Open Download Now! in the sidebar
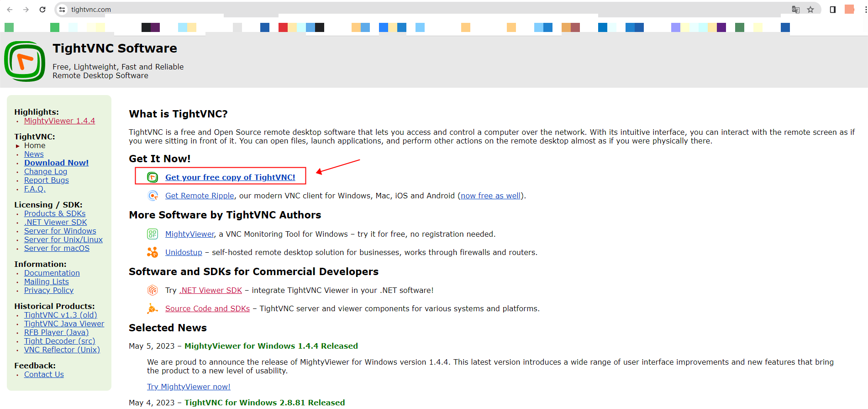Image resolution: width=868 pixels, height=409 pixels. [x=56, y=163]
